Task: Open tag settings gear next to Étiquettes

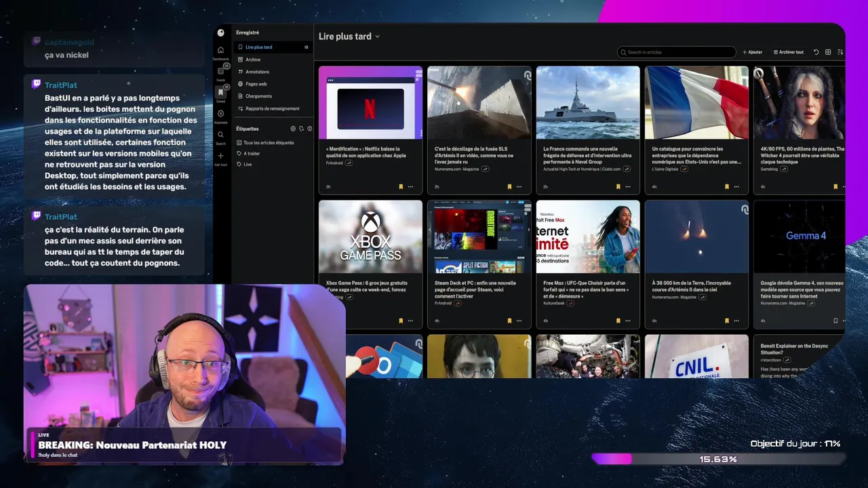Action: click(293, 129)
